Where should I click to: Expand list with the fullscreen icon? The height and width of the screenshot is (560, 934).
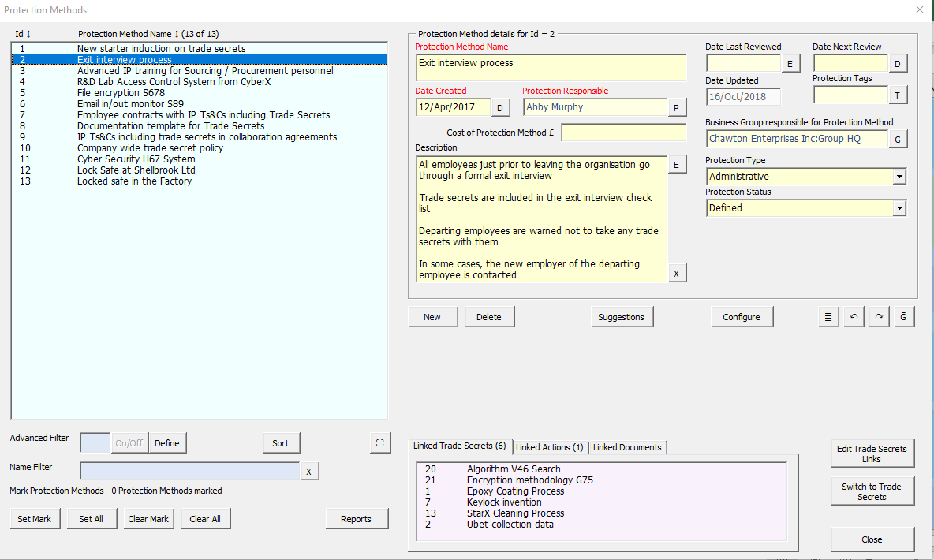coord(380,443)
